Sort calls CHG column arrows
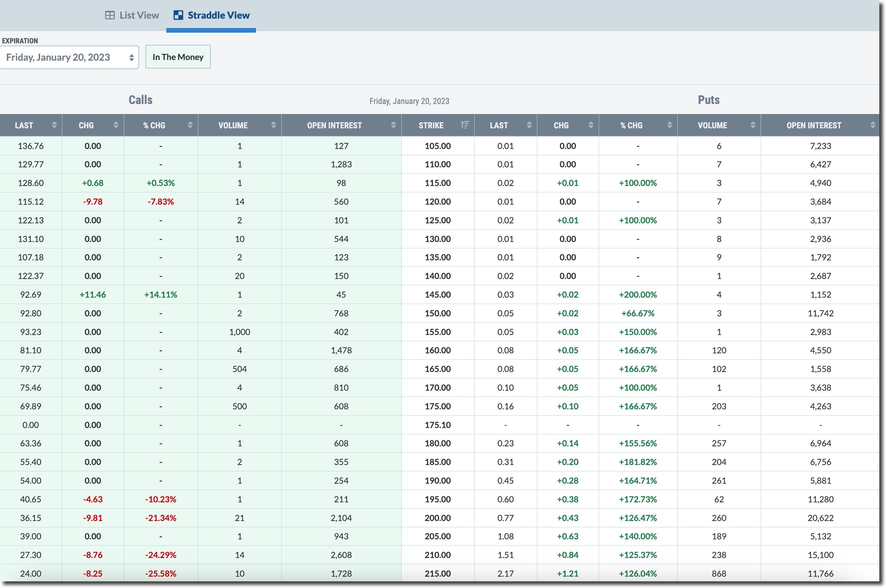The image size is (886, 588). pyautogui.click(x=116, y=125)
